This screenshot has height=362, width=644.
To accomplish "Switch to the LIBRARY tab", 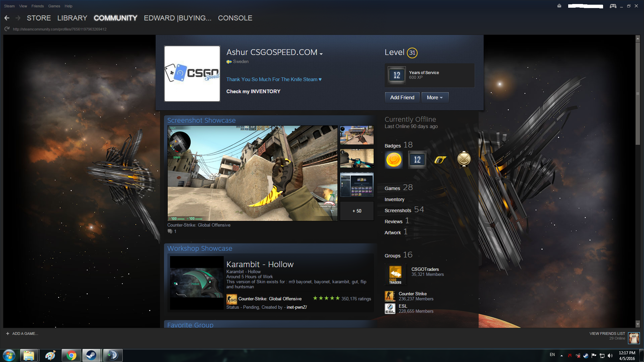I will [x=72, y=18].
